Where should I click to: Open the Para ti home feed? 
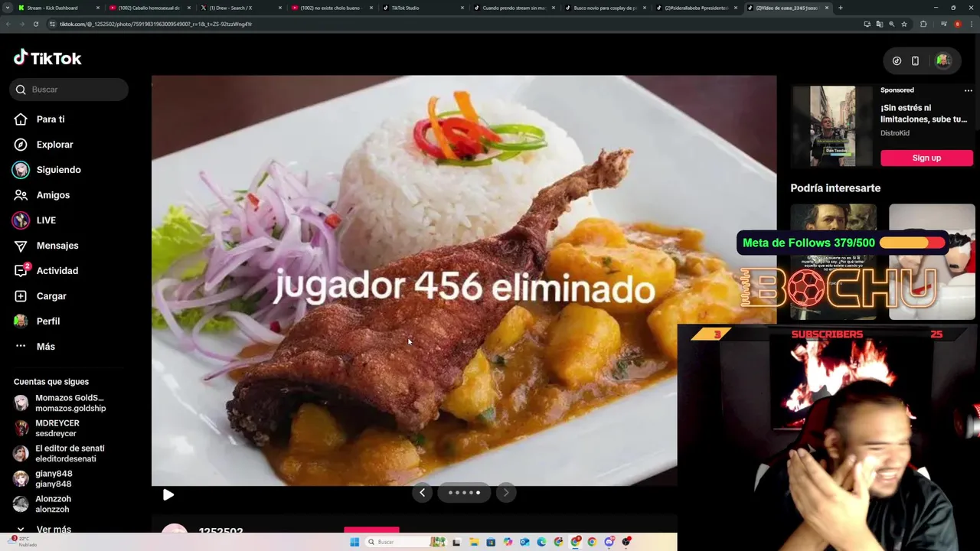tap(40, 119)
